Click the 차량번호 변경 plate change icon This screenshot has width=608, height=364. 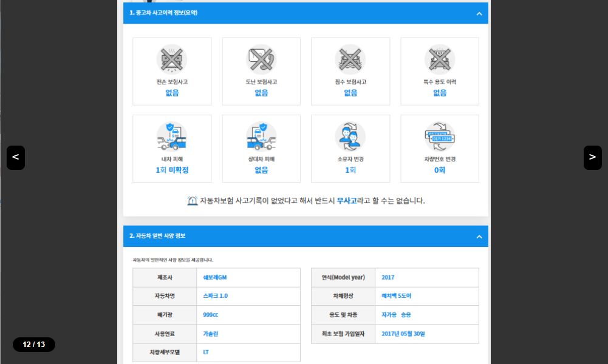[439, 136]
